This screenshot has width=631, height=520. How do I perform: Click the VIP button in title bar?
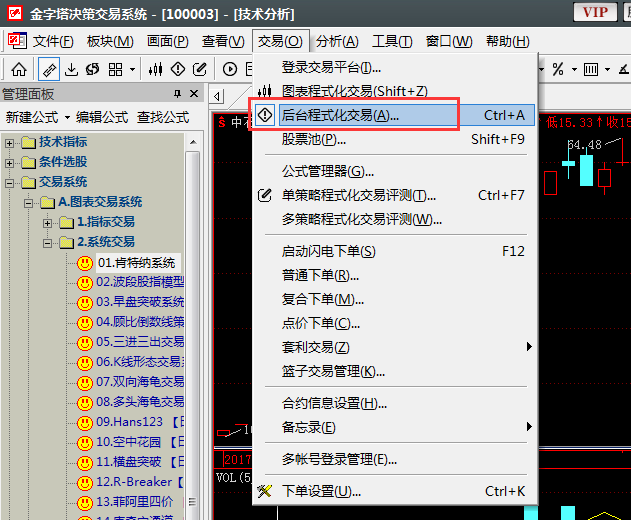[595, 12]
